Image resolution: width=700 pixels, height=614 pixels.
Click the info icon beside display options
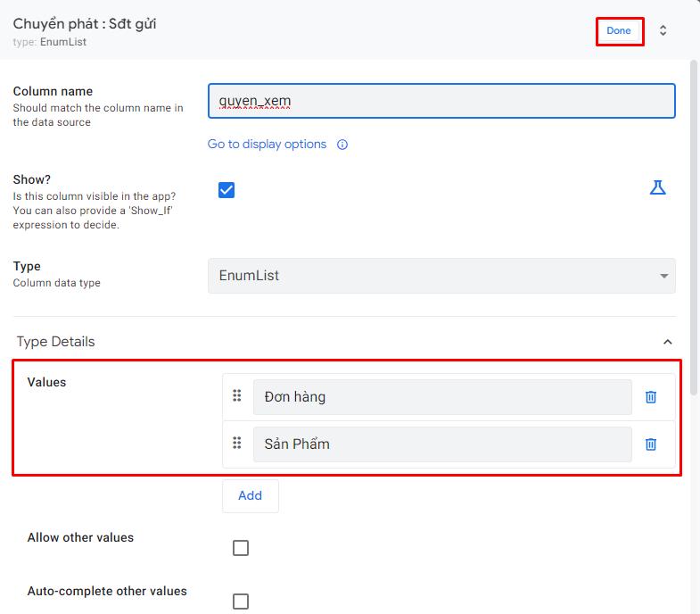(342, 145)
